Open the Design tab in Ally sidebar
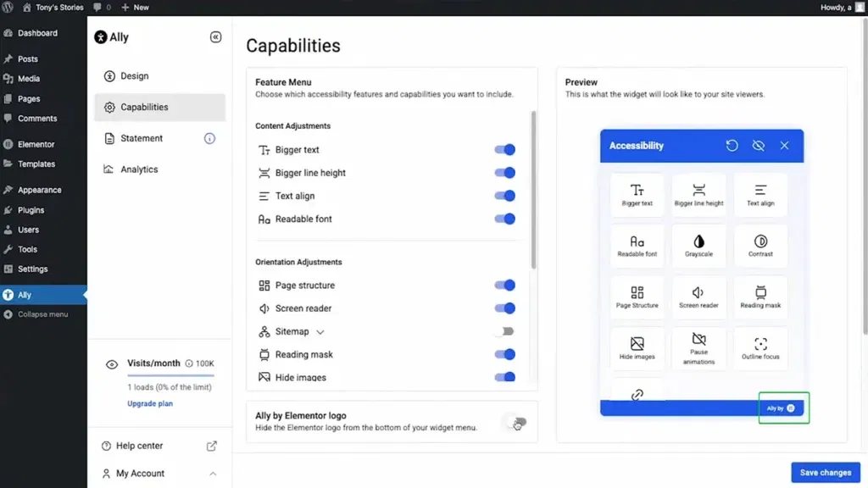The height and width of the screenshot is (488, 868). 134,76
